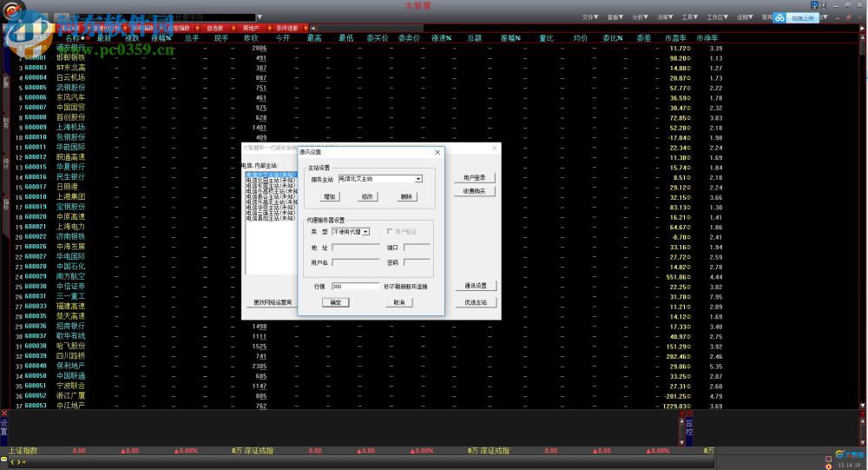Screen dimensions: 868x470
Task: Sort by the 市盈率 column header
Action: (675, 38)
